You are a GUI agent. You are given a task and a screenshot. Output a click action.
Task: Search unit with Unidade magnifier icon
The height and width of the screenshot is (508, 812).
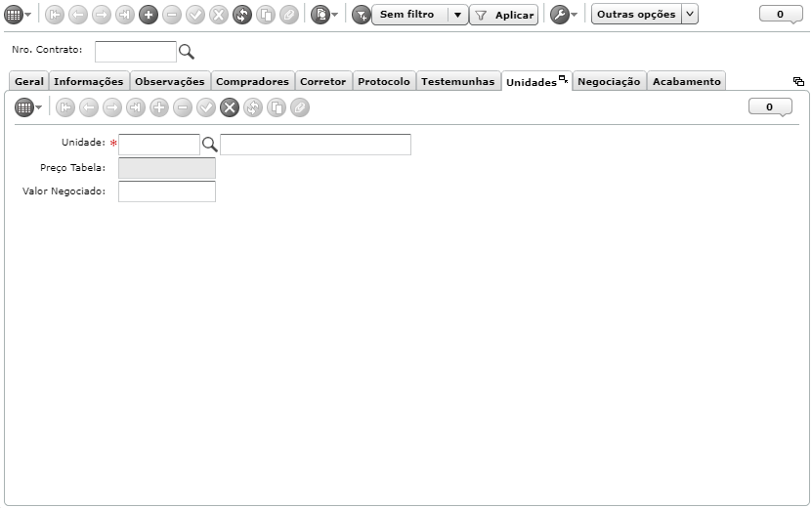click(x=209, y=144)
